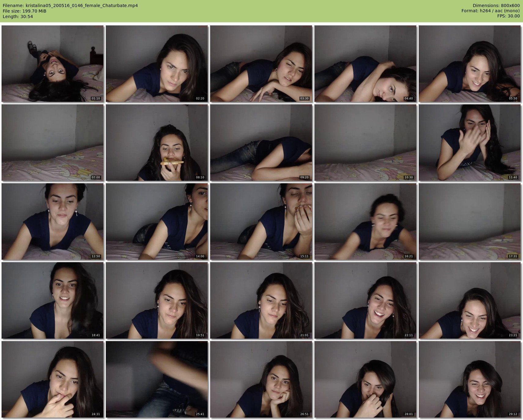Choose the thumbnail timestamped 18:41
523x420 pixels.
[53, 300]
